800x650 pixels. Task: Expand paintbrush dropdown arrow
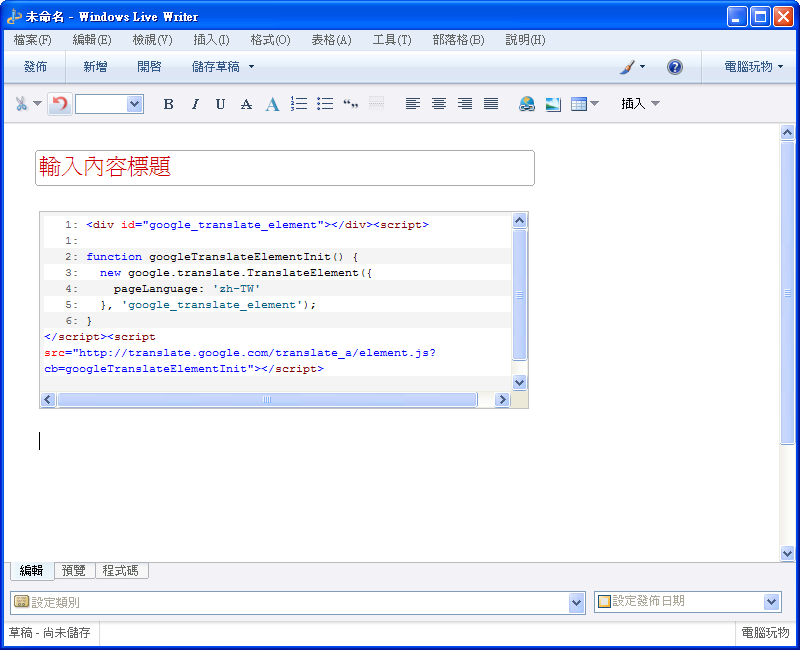pyautogui.click(x=642, y=67)
